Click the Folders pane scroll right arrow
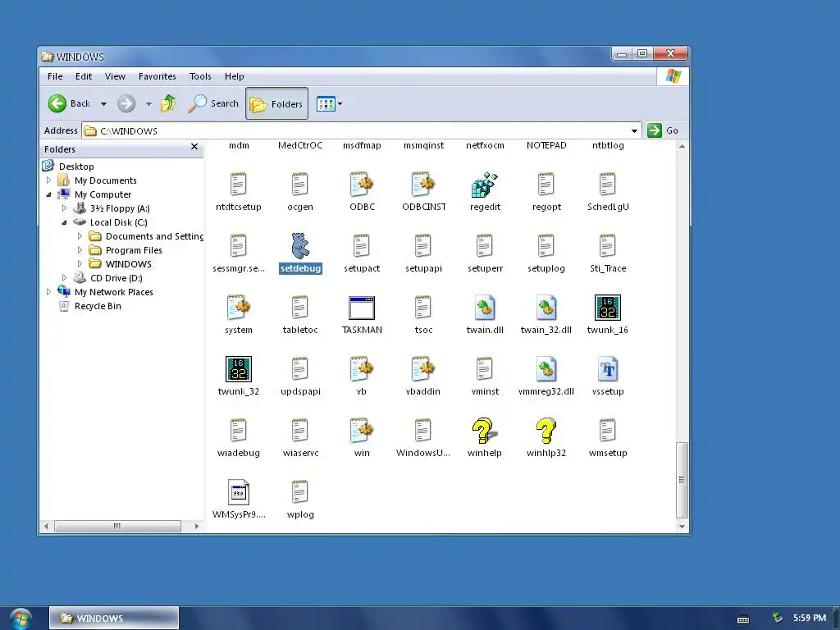 (x=197, y=526)
